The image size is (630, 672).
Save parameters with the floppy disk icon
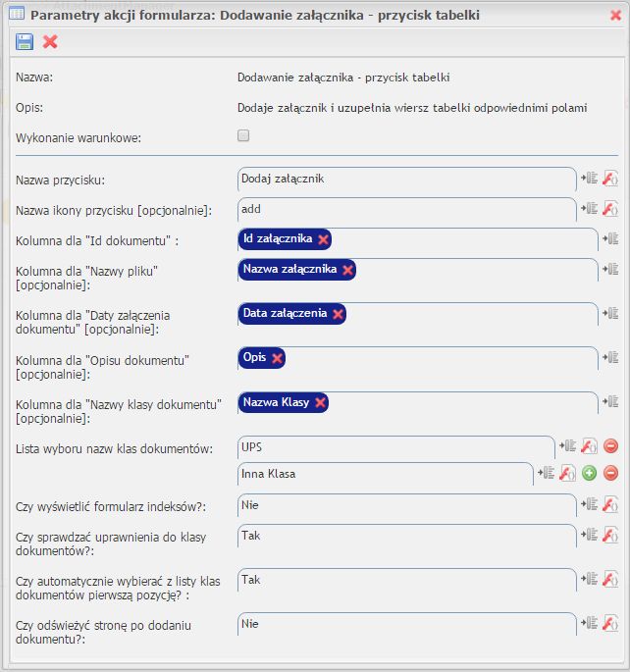tap(25, 41)
